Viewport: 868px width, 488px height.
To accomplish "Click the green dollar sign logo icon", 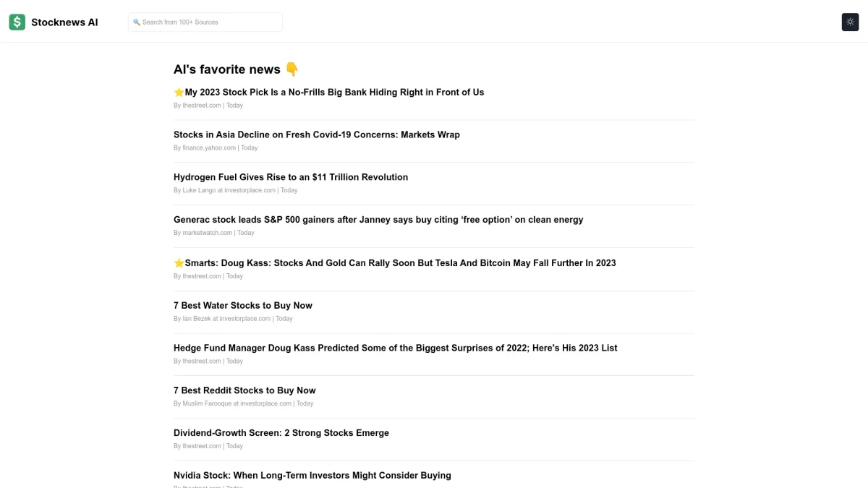I will pos(17,22).
